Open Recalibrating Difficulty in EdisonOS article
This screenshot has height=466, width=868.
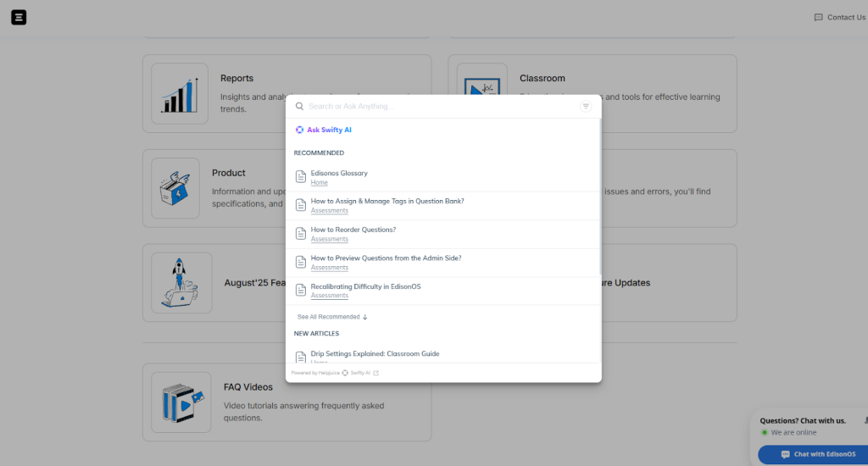pyautogui.click(x=365, y=286)
